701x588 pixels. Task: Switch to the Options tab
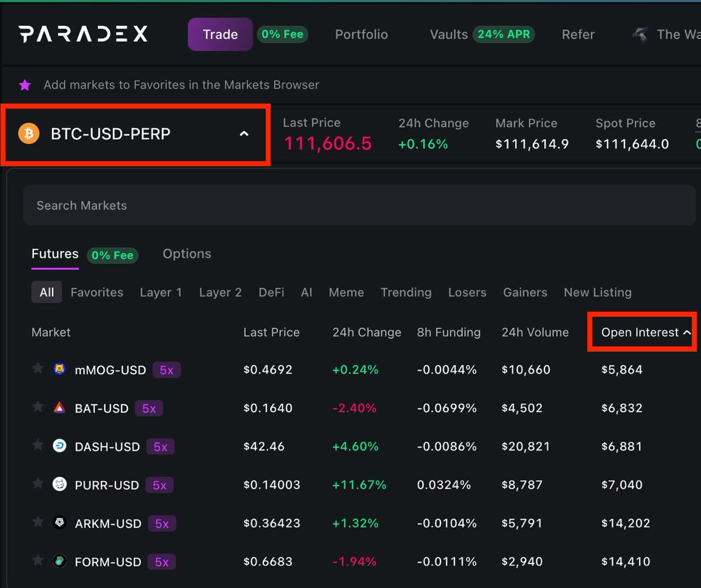[x=187, y=254]
